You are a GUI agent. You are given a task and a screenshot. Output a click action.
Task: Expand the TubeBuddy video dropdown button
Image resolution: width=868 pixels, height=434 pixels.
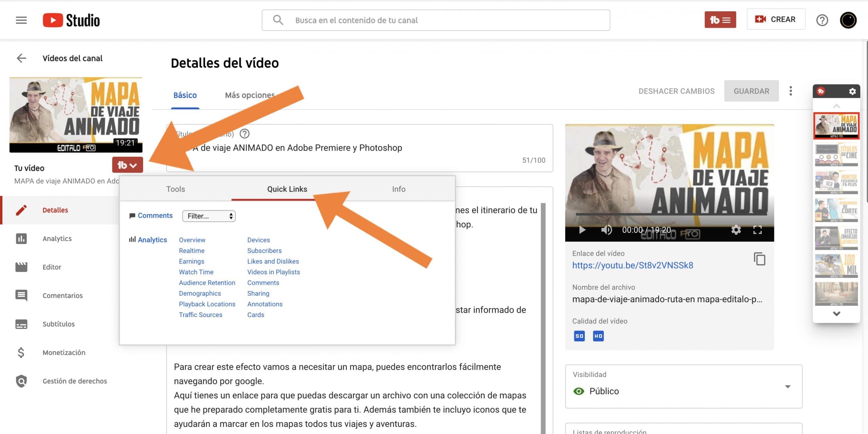127,165
